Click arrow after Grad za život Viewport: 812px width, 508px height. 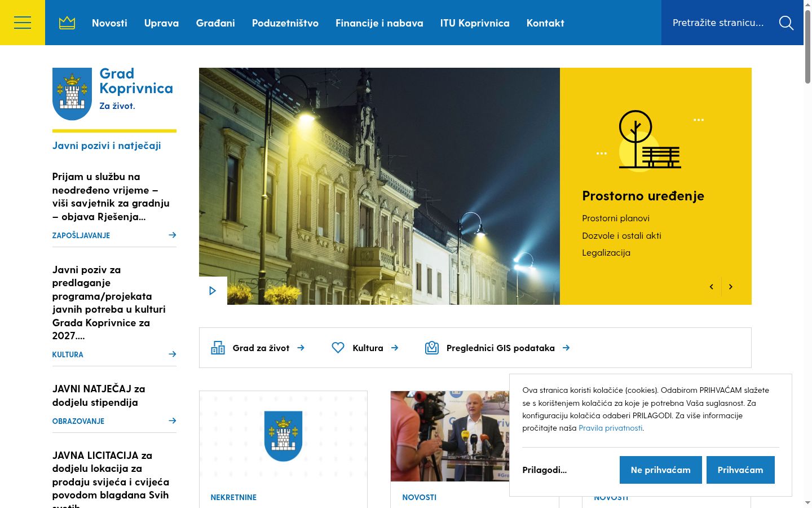pyautogui.click(x=301, y=348)
